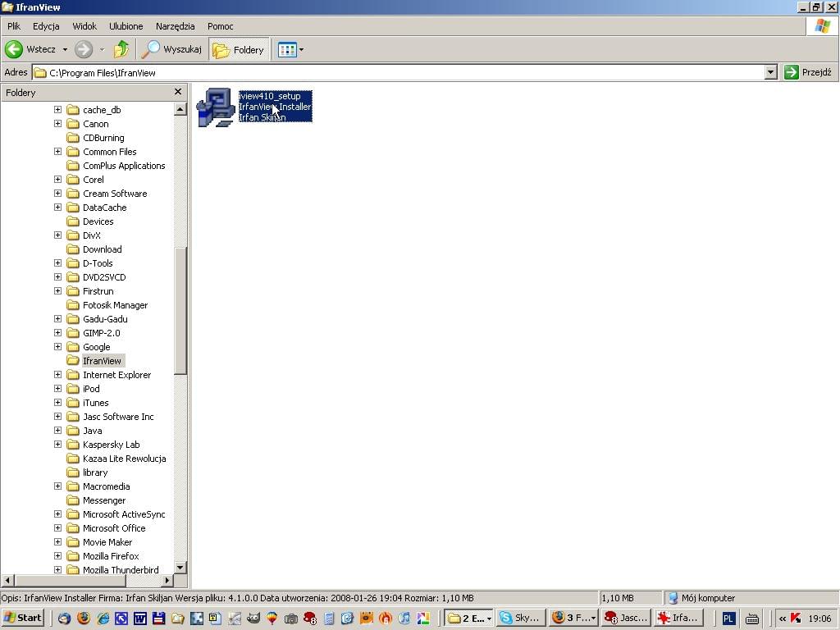Expand the Cream Software folder
The image size is (840, 630).
[x=58, y=193]
